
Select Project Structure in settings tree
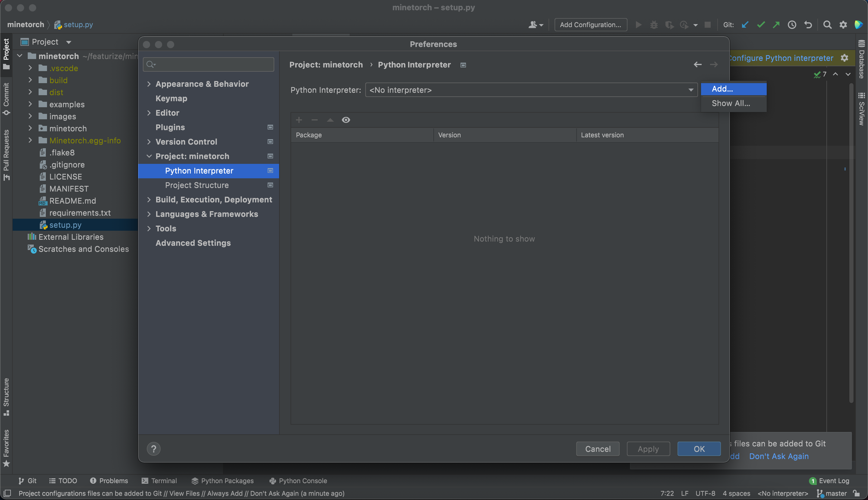pos(197,185)
